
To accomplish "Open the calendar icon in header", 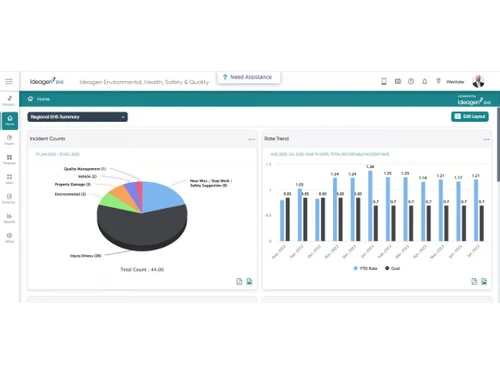I will 398,81.
